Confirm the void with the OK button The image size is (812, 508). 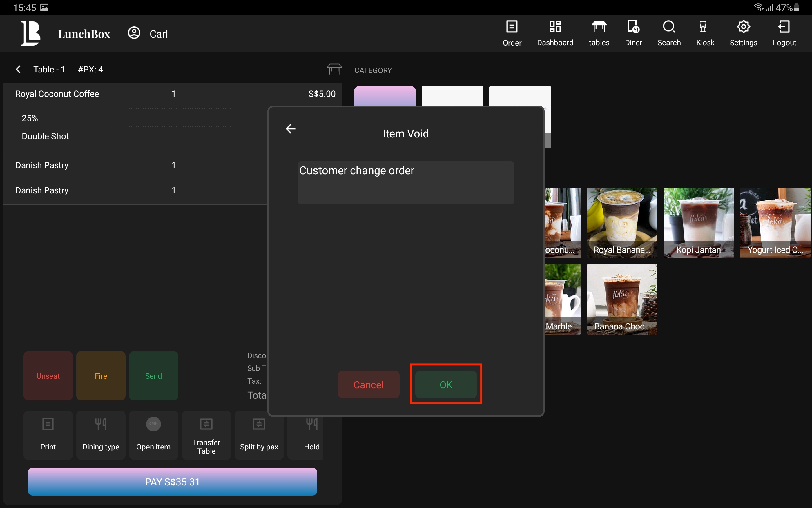445,384
